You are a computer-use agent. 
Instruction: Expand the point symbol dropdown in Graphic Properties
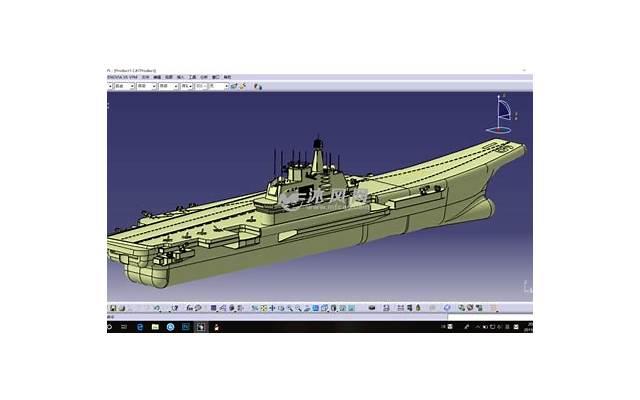click(191, 86)
